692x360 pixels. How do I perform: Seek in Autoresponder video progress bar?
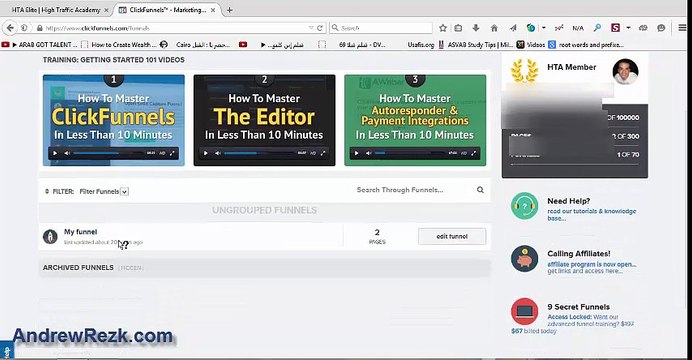[x=410, y=153]
